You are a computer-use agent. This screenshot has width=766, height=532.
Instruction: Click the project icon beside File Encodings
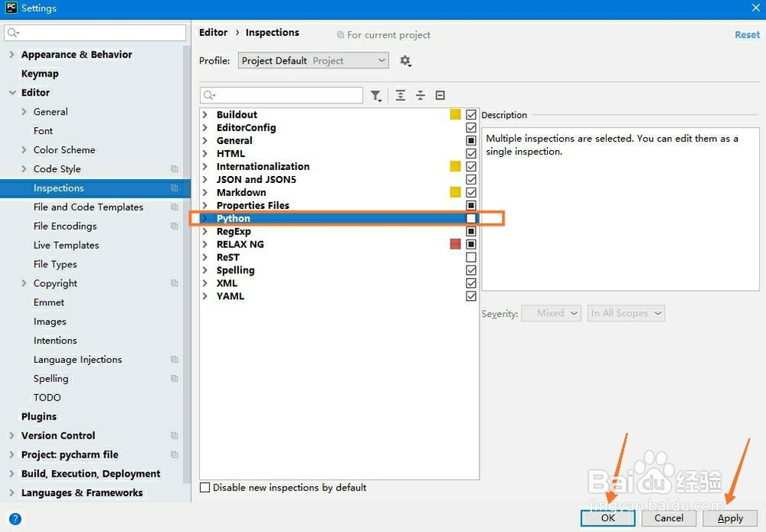click(174, 226)
